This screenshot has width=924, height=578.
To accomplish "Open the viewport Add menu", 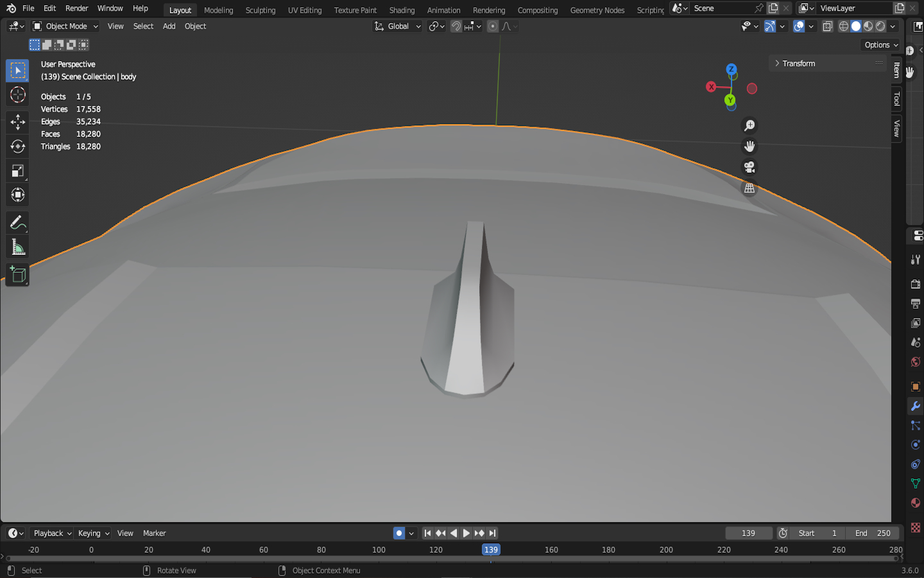I will point(169,26).
